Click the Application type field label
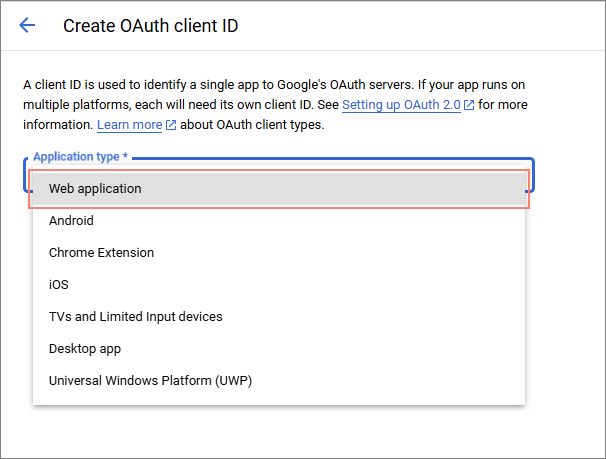 (76, 157)
